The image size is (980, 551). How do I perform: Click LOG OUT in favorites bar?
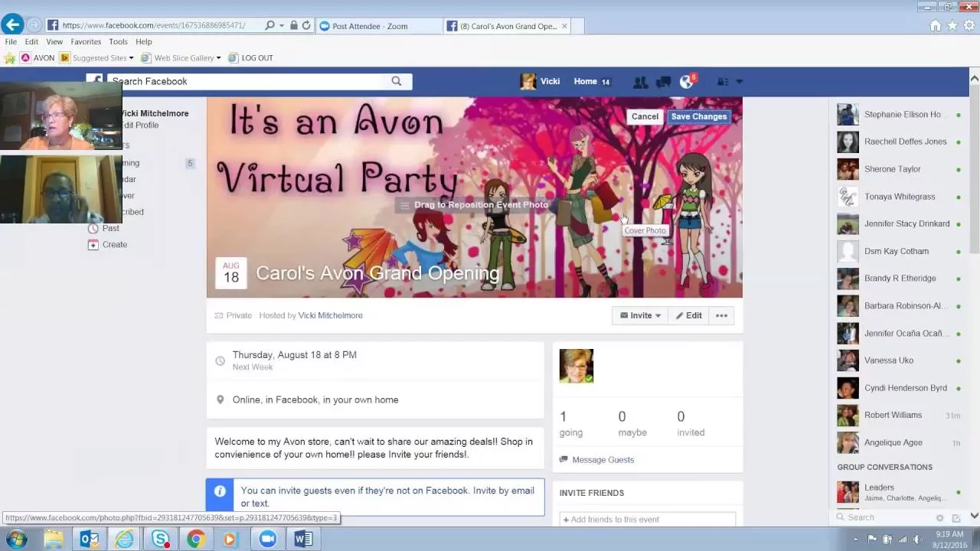[x=251, y=58]
